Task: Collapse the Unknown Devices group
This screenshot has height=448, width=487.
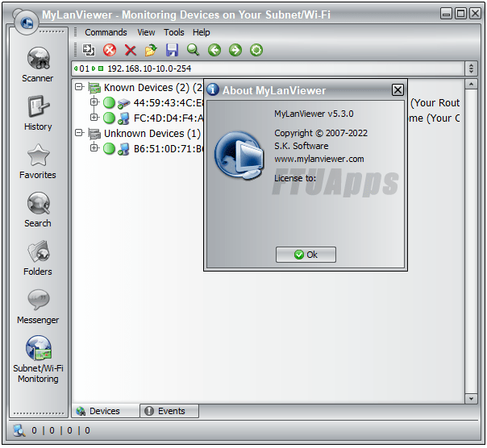Action: [80, 133]
